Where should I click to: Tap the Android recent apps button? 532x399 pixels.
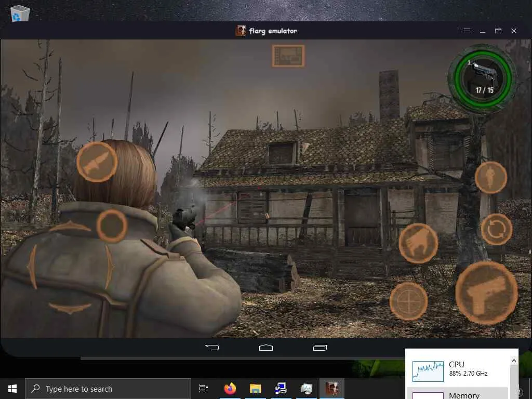tap(320, 348)
